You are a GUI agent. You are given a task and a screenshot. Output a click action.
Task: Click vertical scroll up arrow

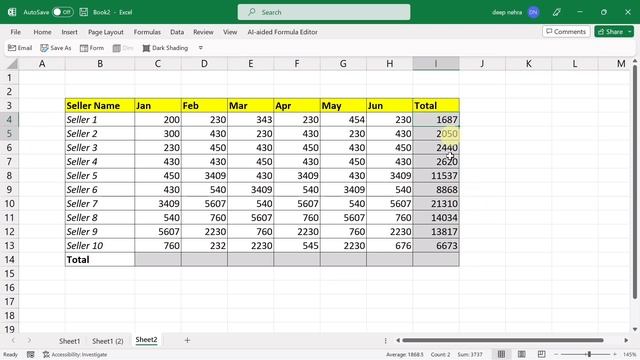click(x=635, y=61)
